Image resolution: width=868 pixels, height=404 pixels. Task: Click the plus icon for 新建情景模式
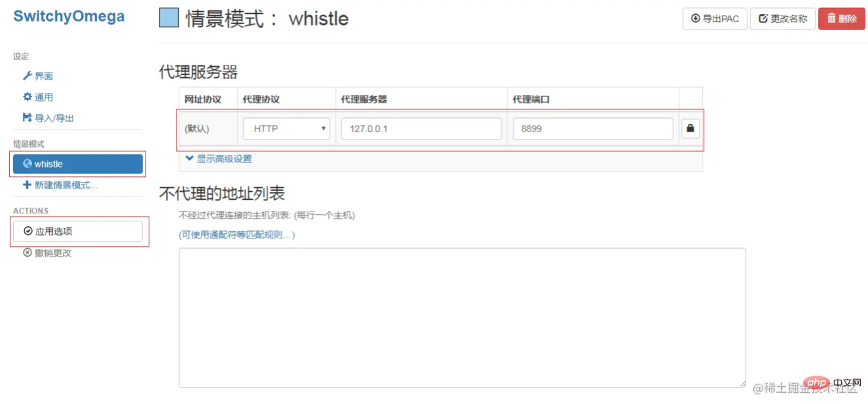28,185
